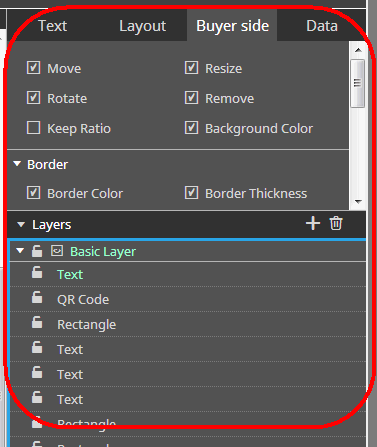Click image icon beside Basic Layer
Viewport: 377px width, 447px height.
(x=57, y=251)
